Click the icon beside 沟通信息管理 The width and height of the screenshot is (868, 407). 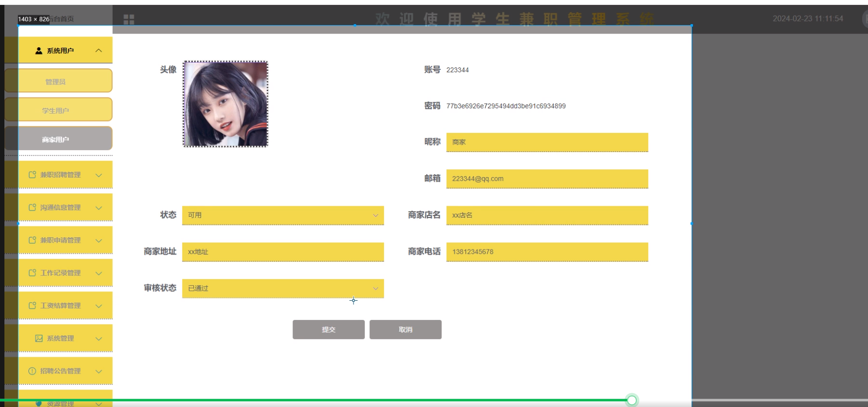pyautogui.click(x=32, y=208)
